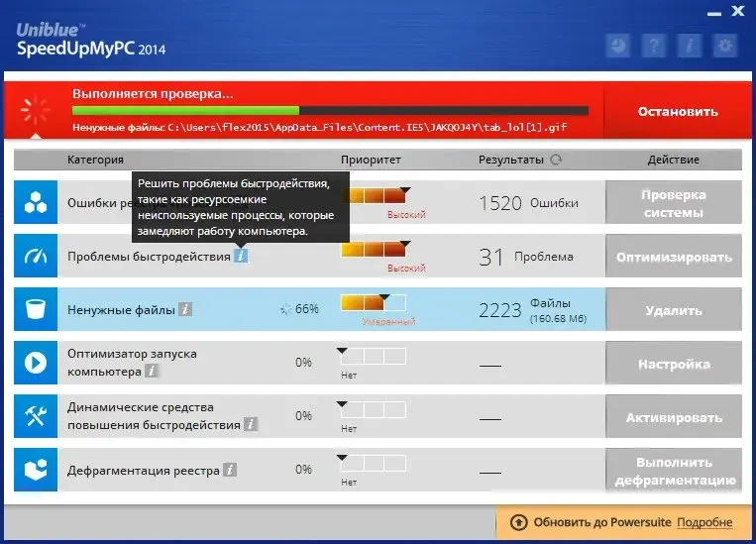Click the registry errors category icon
Screen dimensions: 756x544
pyautogui.click(x=36, y=202)
